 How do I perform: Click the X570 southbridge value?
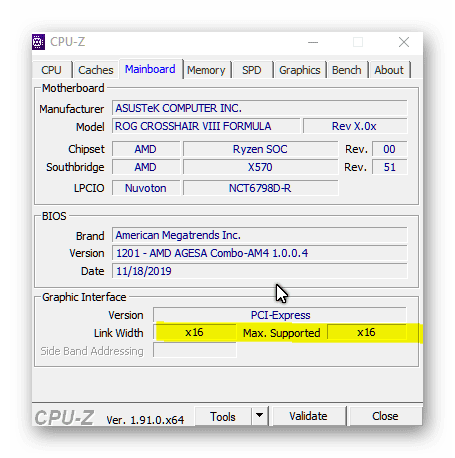260,167
